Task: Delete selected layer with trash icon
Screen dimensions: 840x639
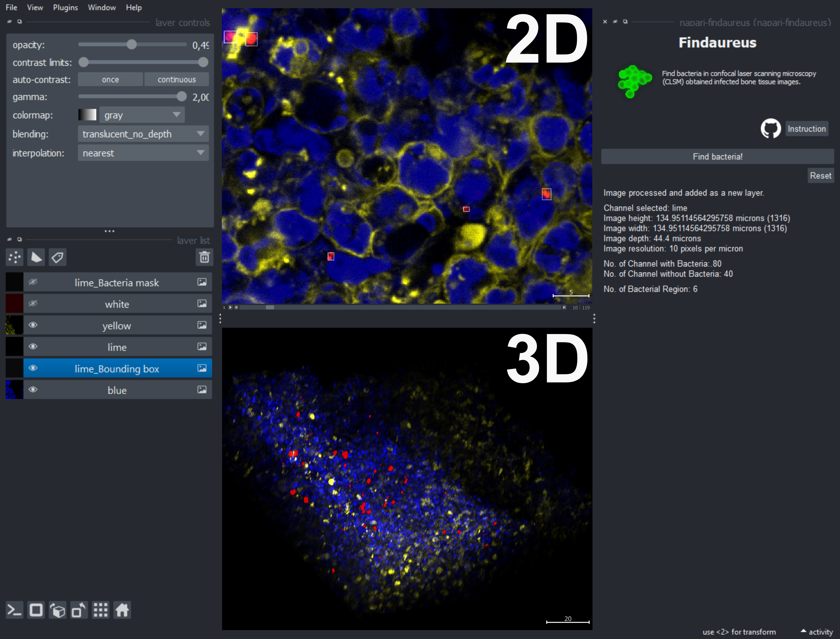Action: pos(204,257)
